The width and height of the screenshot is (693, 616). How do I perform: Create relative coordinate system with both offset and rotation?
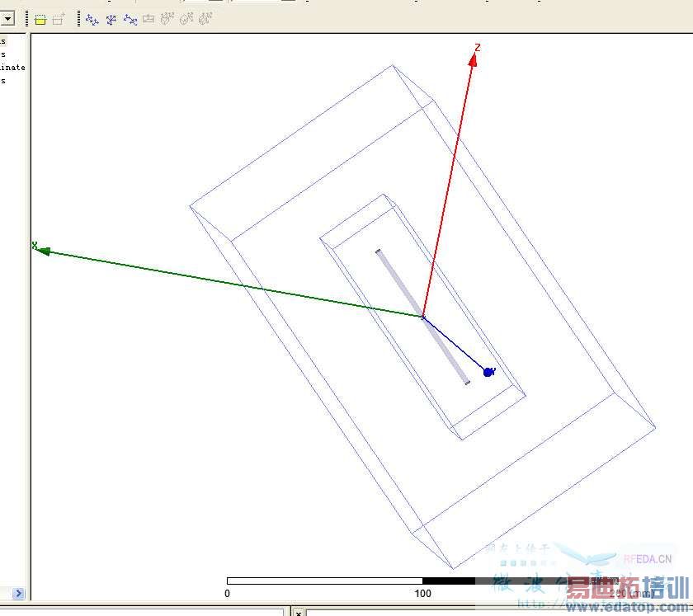click(x=130, y=20)
